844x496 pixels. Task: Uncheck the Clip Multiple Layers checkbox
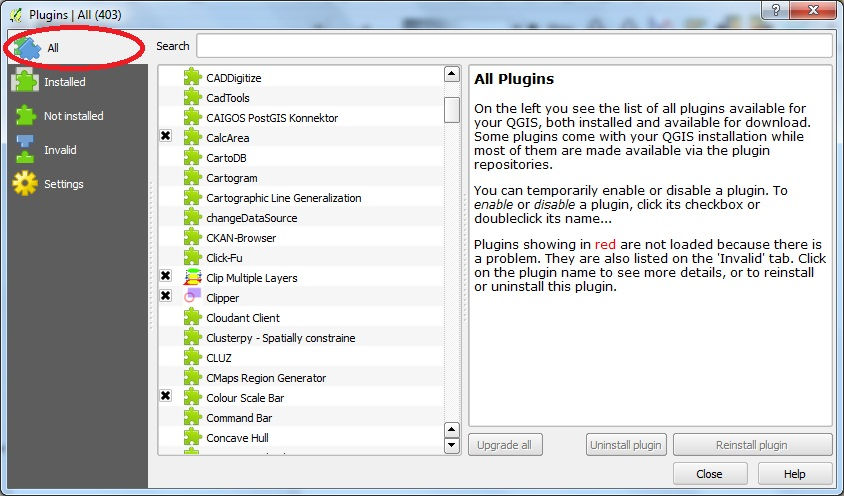click(x=166, y=276)
